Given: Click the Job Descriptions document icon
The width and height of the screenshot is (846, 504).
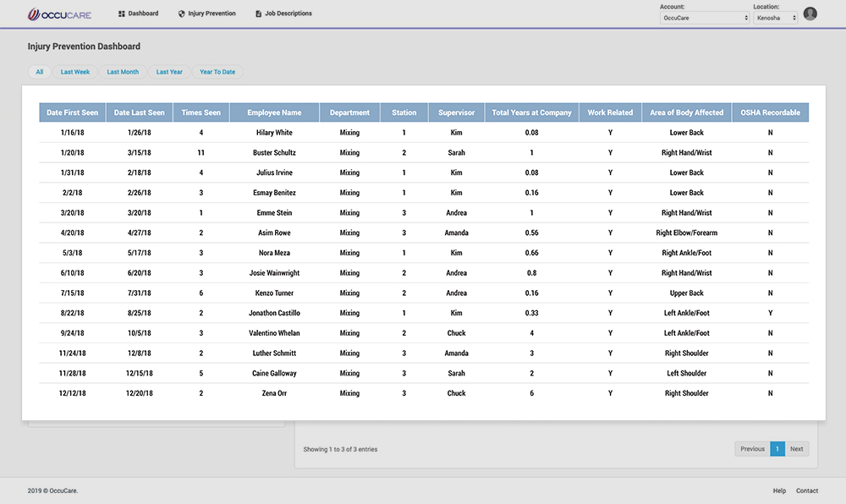Looking at the screenshot, I should [258, 14].
